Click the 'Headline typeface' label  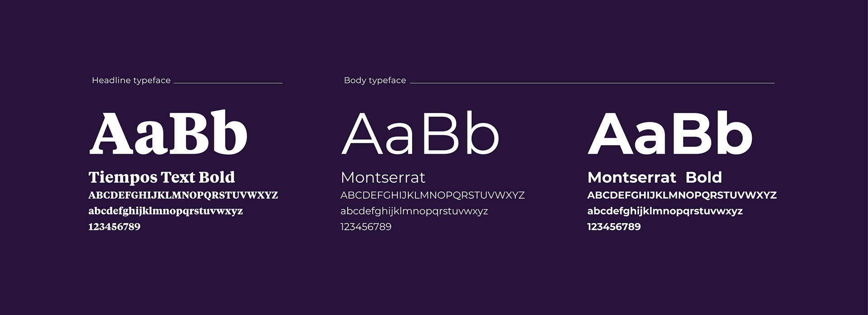(x=131, y=80)
